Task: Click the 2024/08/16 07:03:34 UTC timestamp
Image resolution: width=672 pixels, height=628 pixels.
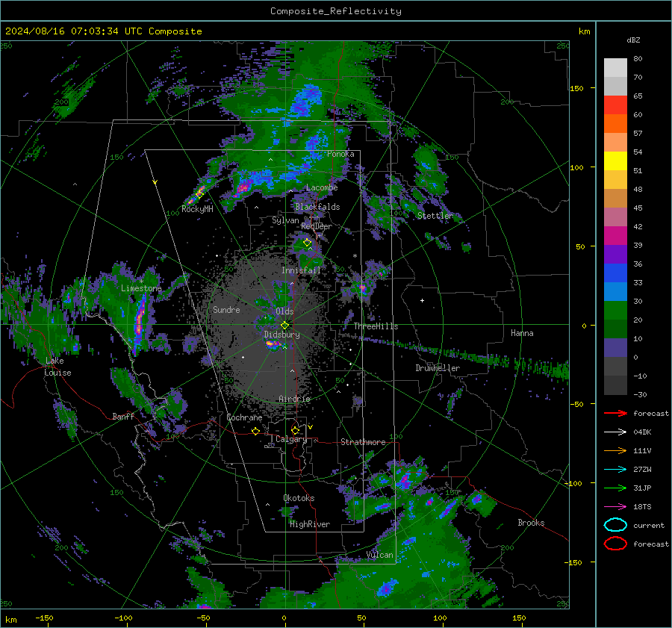Action: pos(103,31)
